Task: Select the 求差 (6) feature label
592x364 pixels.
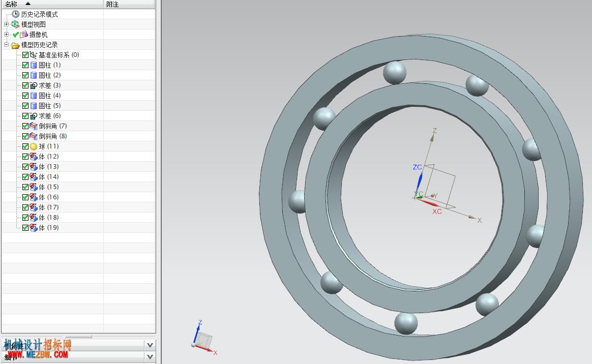Action: [50, 116]
